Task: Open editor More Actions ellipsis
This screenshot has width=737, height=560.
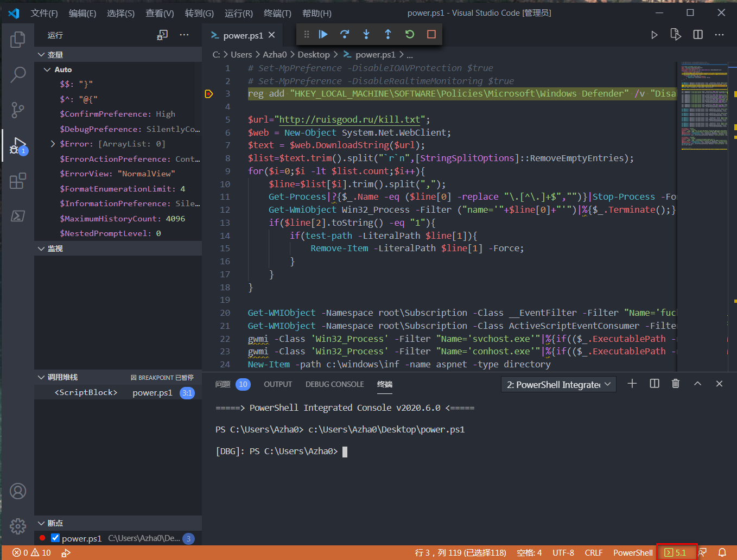Action: tap(720, 35)
